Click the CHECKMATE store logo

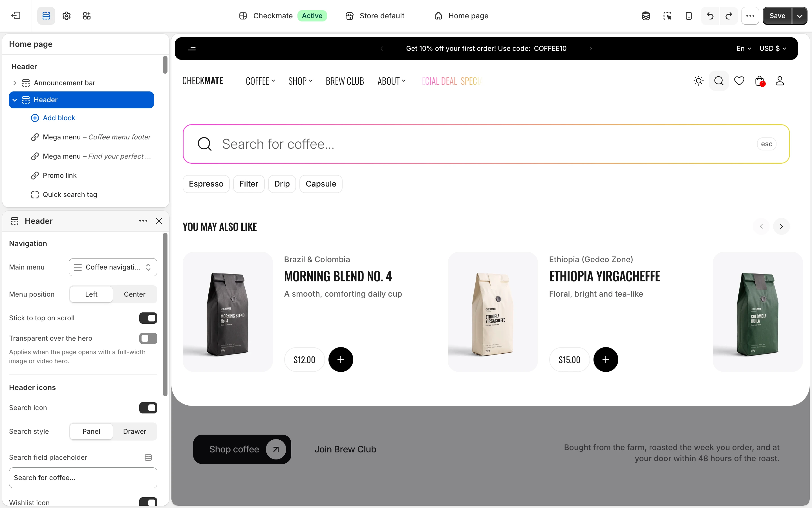(x=203, y=81)
